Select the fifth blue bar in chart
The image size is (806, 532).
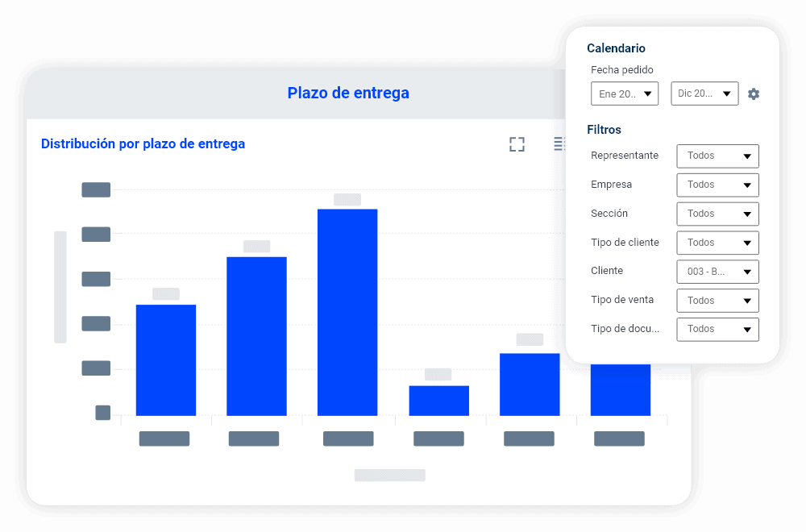[530, 384]
